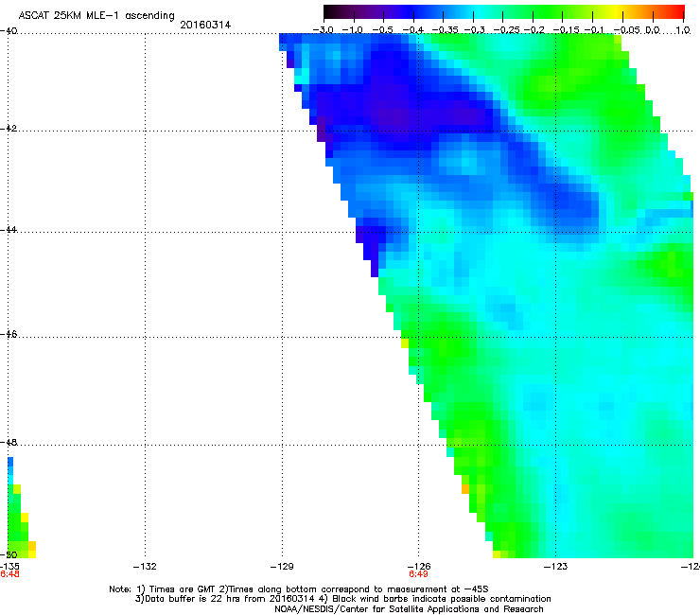Click the longitude label -129
The height and width of the screenshot is (615, 700).
(x=282, y=567)
